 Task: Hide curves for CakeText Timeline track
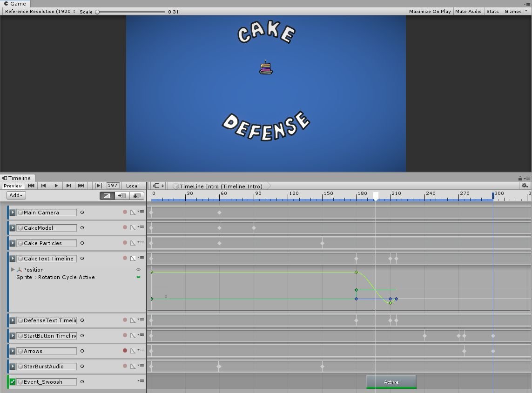click(x=133, y=259)
